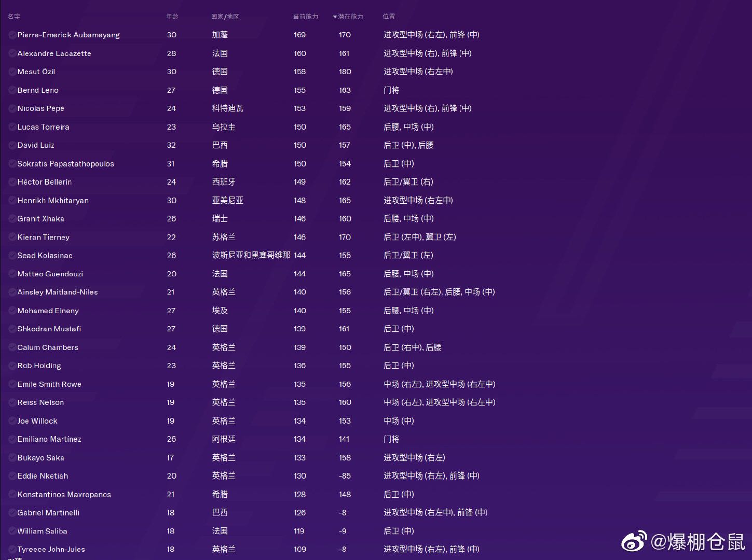Select the nationality 亚美尼亚 for Mkhitaryan
Screen dimensions: 752x560
pos(227,201)
